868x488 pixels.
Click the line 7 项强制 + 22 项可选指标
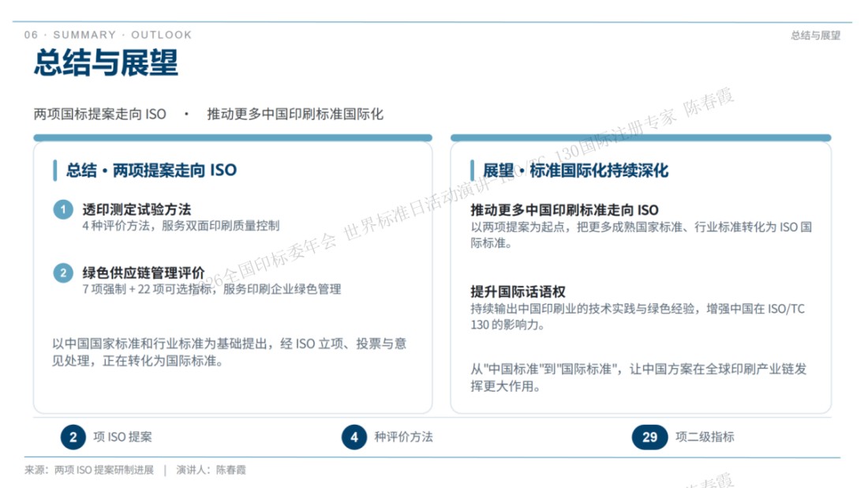[148, 289]
